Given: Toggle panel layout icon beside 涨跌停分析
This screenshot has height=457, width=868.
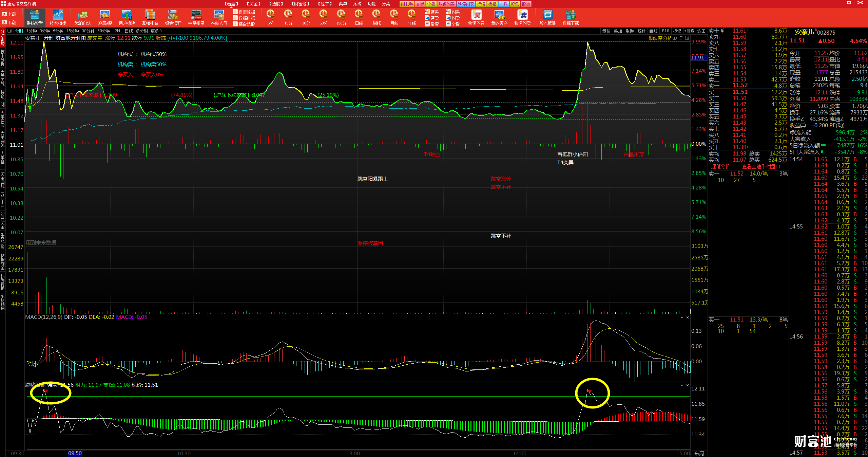Looking at the screenshot, I should 687,38.
